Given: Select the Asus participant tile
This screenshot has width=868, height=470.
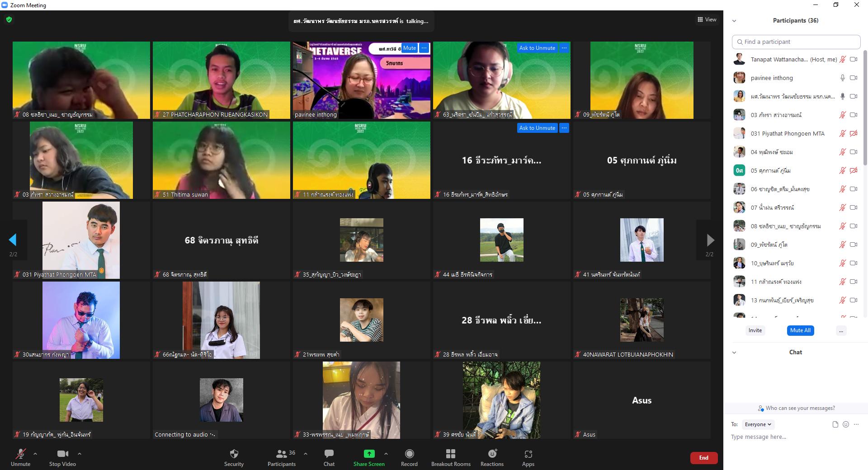Looking at the screenshot, I should tap(642, 400).
